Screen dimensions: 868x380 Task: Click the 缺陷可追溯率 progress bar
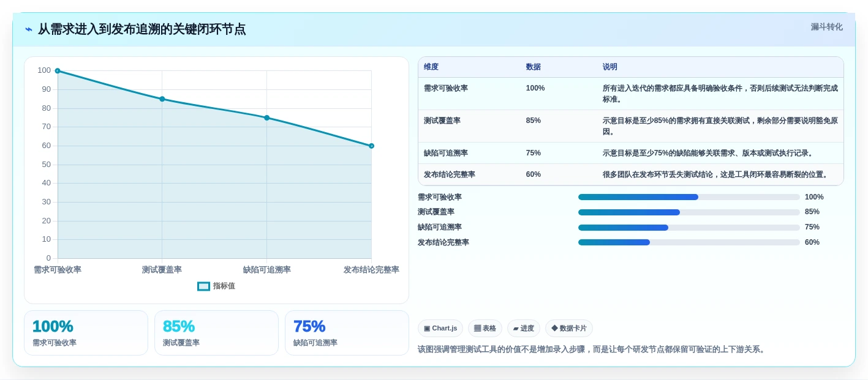(x=689, y=228)
